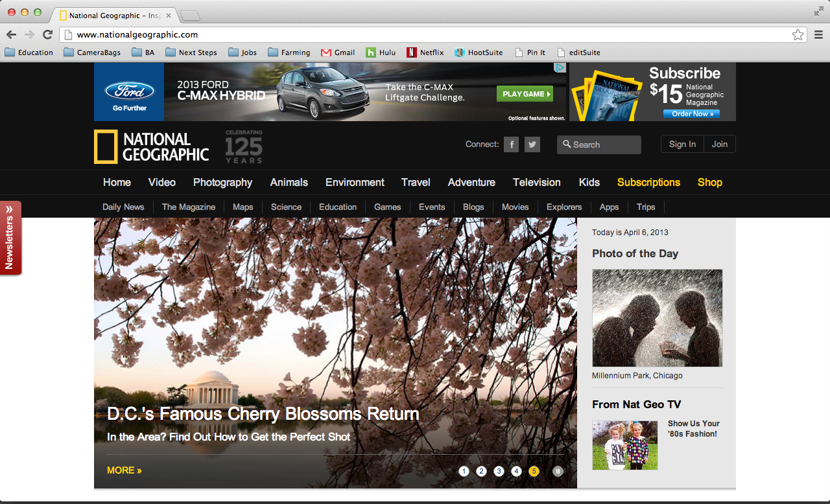The height and width of the screenshot is (504, 830).
Task: Go to Daily News section
Action: (x=123, y=207)
